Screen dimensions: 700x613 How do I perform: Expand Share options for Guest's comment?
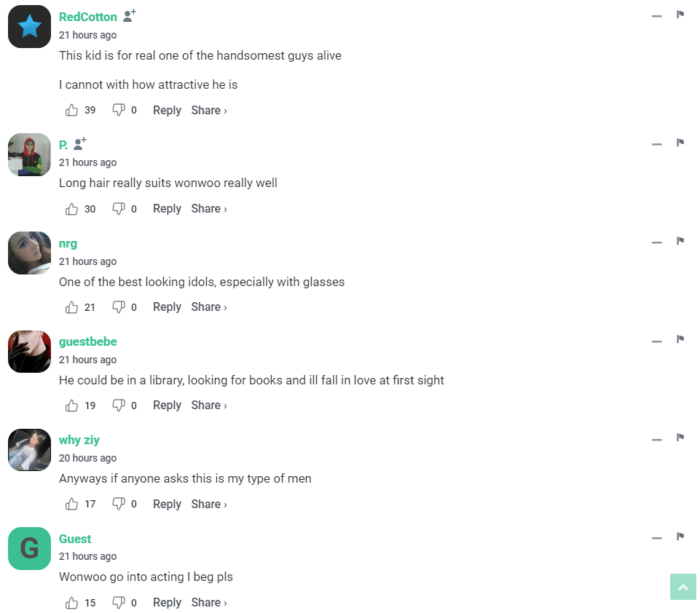coord(209,603)
